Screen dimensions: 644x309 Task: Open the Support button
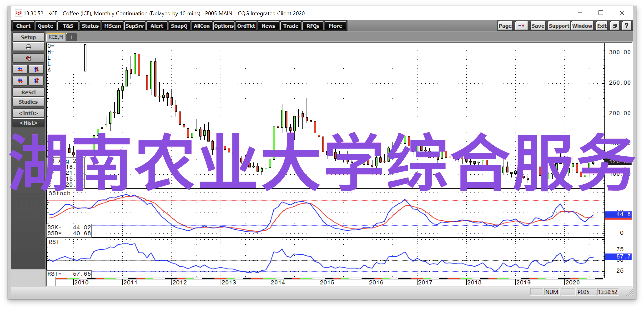point(559,26)
